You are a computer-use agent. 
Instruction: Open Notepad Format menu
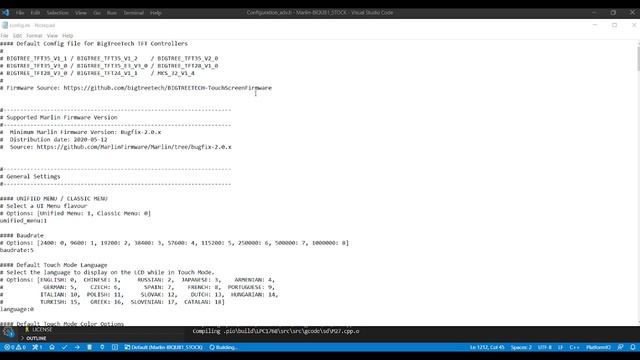[x=34, y=36]
